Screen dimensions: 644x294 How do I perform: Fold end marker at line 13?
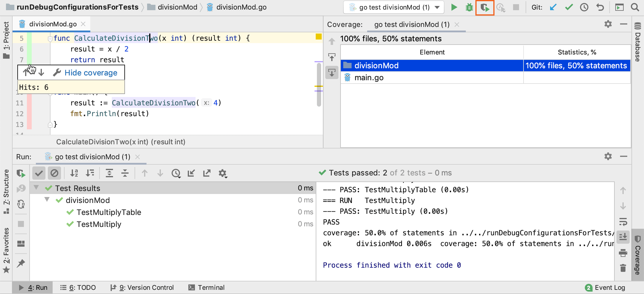point(50,125)
